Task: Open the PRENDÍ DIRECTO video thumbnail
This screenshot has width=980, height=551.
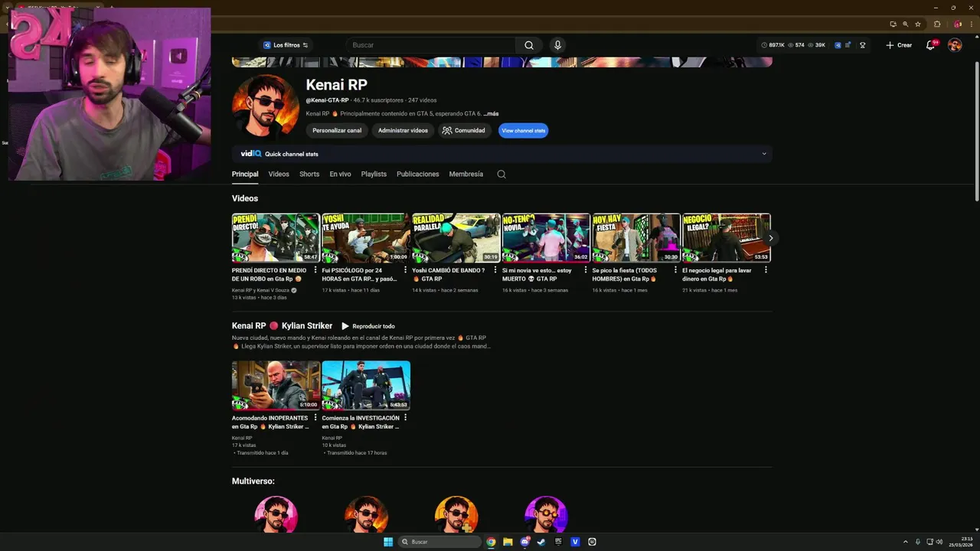Action: pos(276,238)
